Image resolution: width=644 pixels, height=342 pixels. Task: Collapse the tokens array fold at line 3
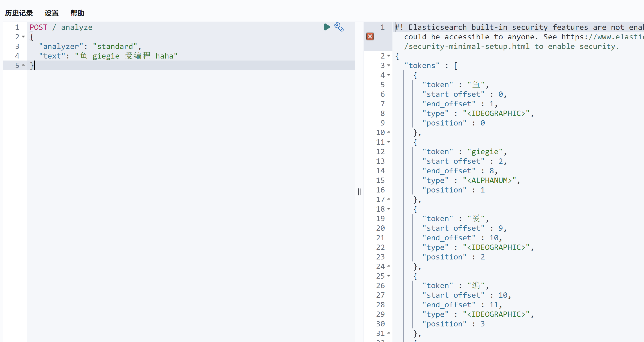click(389, 65)
